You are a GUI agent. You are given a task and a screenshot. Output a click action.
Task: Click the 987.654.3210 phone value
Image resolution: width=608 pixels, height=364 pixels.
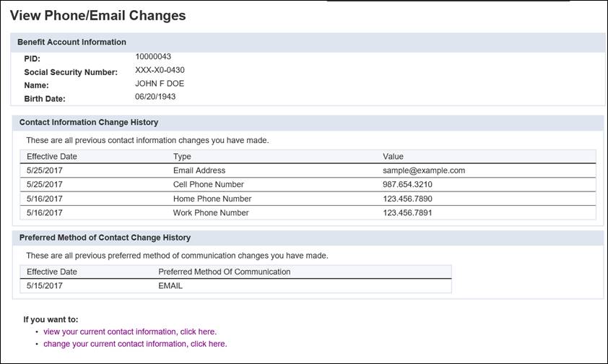[407, 184]
